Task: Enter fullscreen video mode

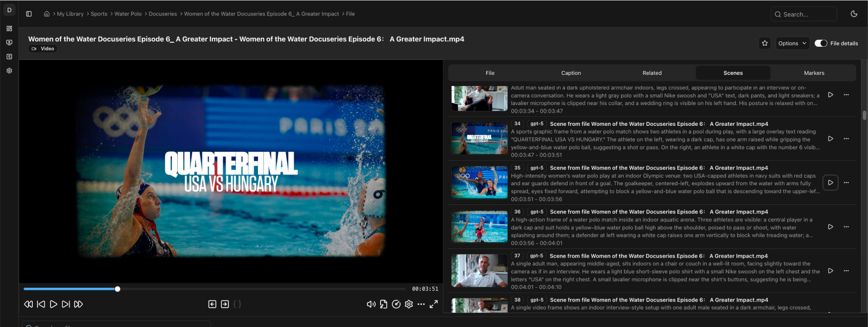Action: 434,304
